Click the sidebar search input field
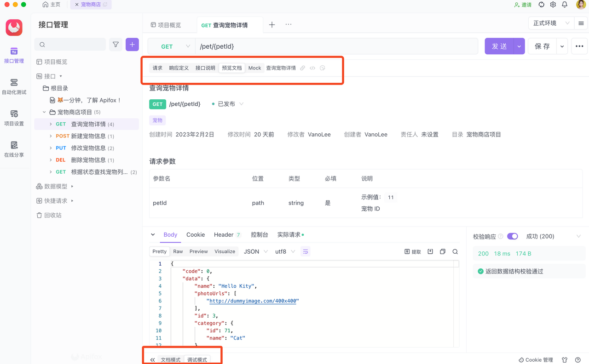Image resolution: width=589 pixels, height=364 pixels. (x=70, y=45)
